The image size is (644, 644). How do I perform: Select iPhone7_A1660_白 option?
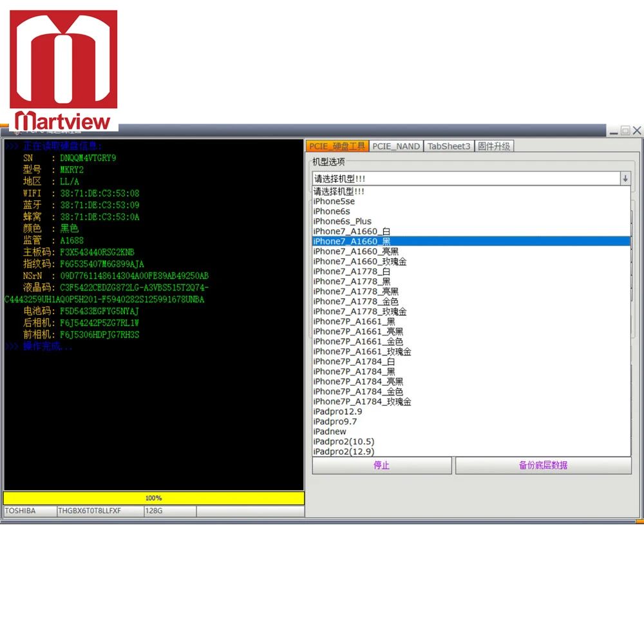471,231
